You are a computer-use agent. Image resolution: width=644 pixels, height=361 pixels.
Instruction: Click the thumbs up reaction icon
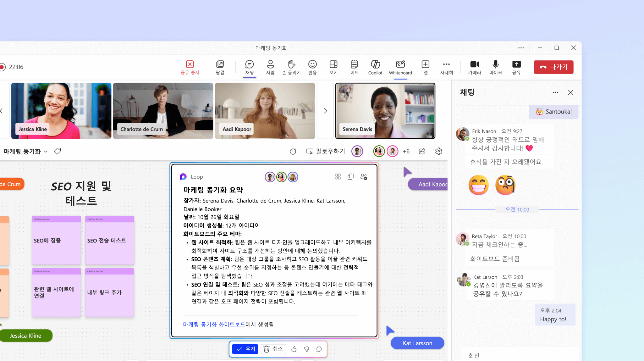294,349
